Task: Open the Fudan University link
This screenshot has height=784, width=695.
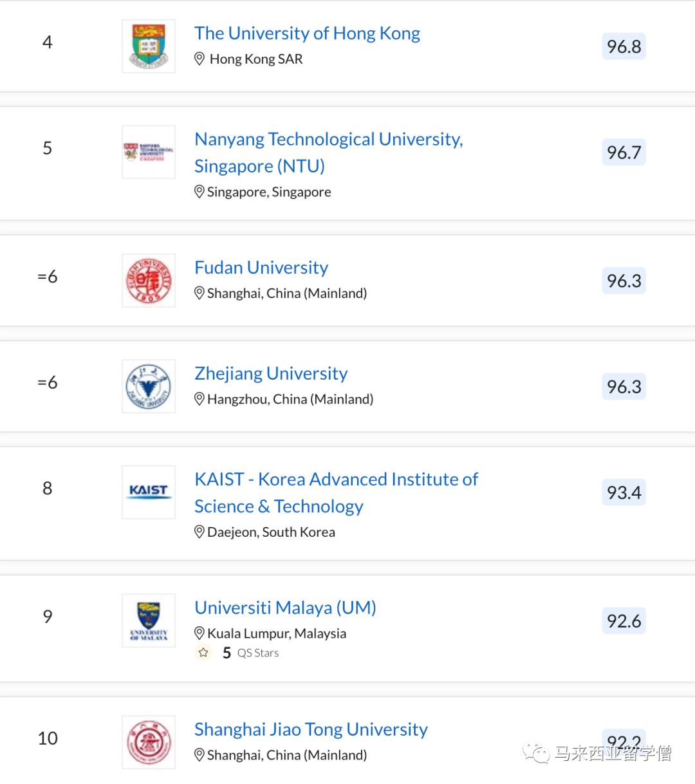Action: point(261,267)
